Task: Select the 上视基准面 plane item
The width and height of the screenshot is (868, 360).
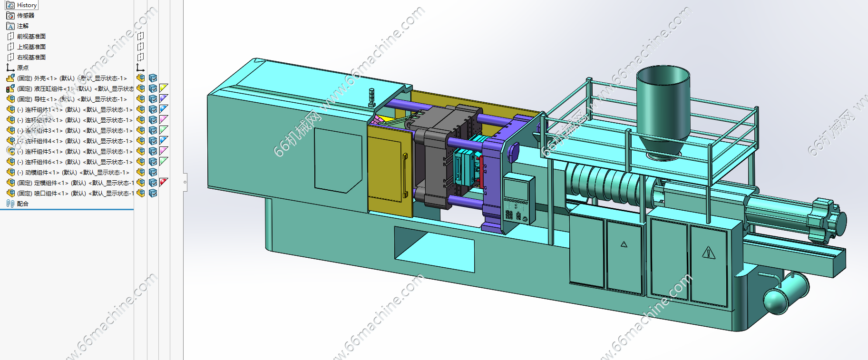Action: pos(31,47)
